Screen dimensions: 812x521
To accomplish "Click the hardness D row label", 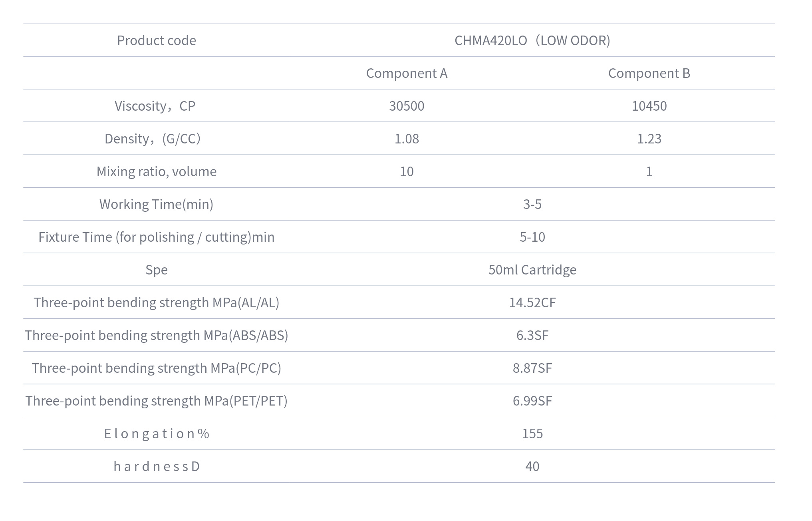I will click(157, 466).
